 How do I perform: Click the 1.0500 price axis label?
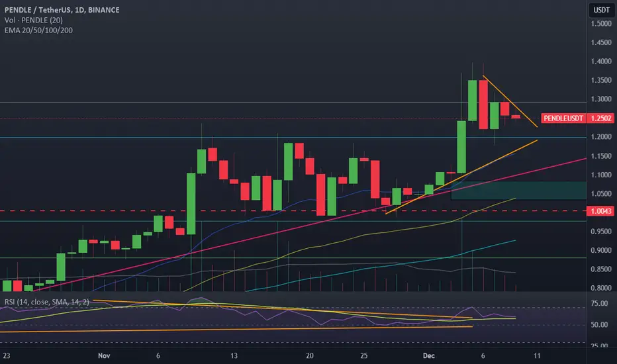click(x=601, y=194)
